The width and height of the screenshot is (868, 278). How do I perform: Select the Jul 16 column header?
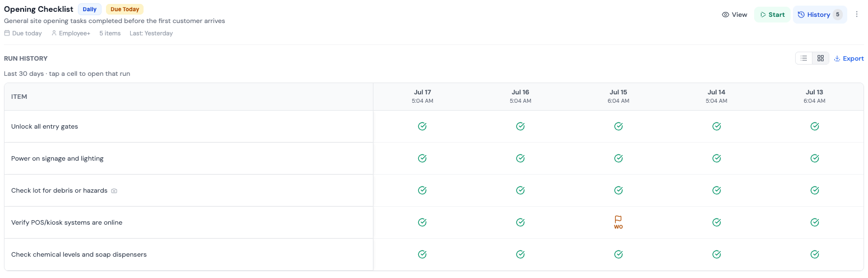coord(520,96)
